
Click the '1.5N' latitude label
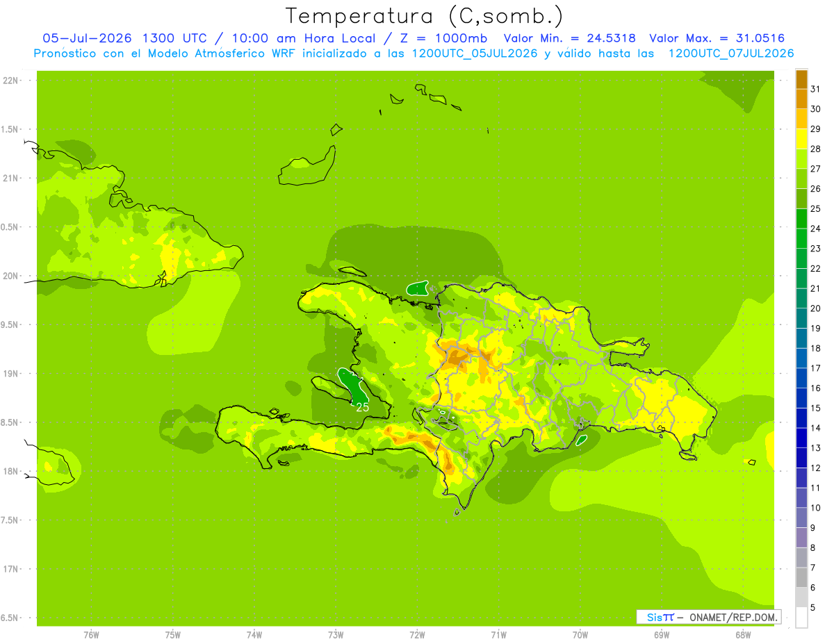click(x=9, y=130)
